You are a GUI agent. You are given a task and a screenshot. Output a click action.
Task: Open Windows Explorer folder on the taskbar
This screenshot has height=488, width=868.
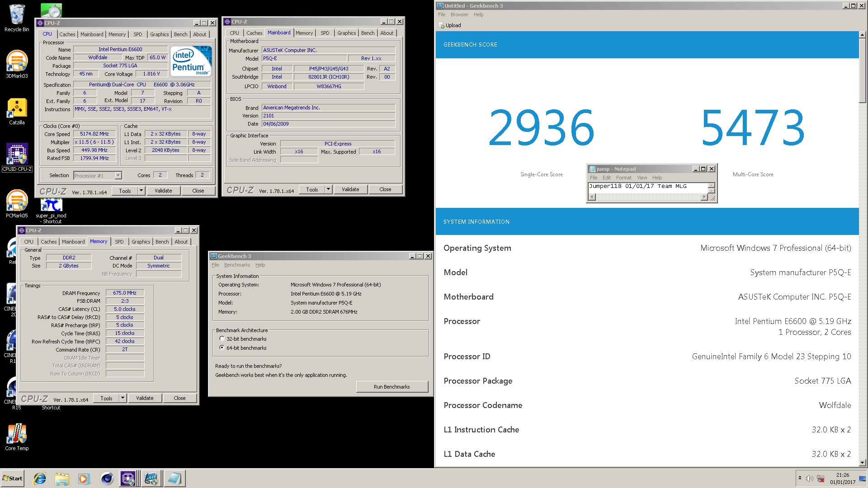[62, 479]
